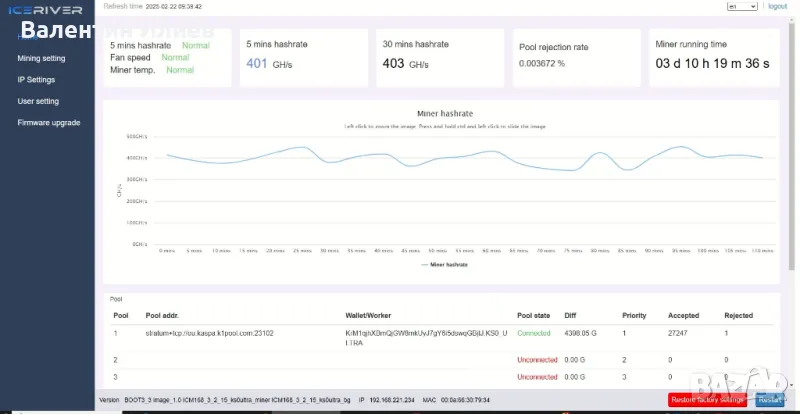800x414 pixels.
Task: Expand the language dropdown showing en
Action: coord(741,6)
